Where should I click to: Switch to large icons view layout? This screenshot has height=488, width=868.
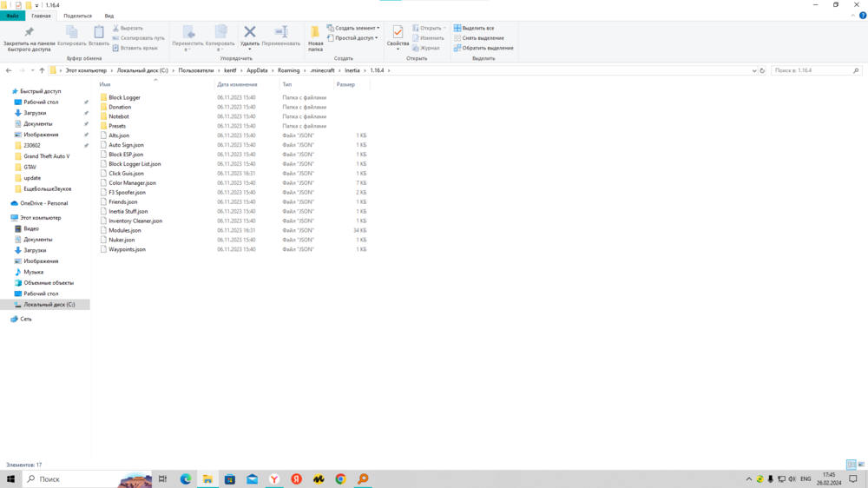coord(861,465)
